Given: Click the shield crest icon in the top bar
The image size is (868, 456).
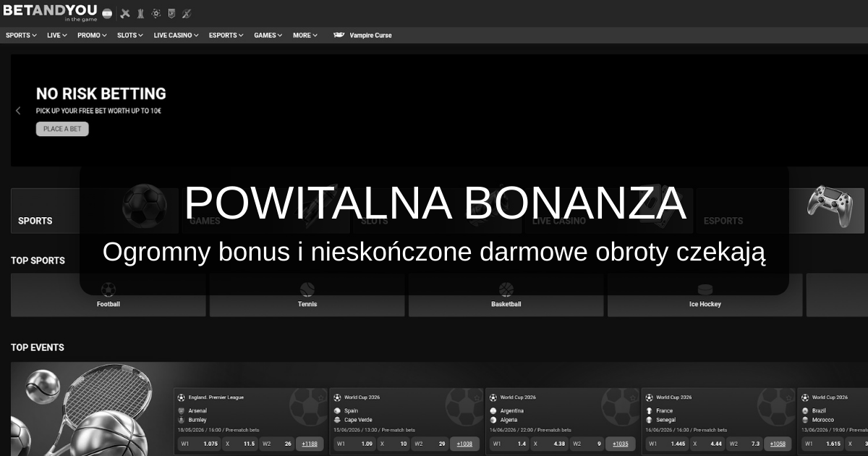Looking at the screenshot, I should click(171, 13).
